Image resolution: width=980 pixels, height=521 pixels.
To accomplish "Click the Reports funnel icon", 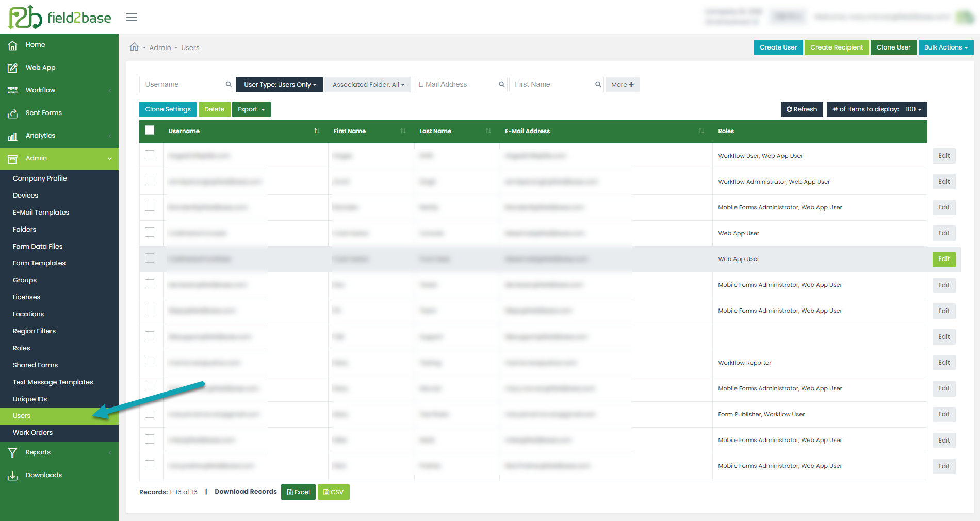I will (x=12, y=452).
